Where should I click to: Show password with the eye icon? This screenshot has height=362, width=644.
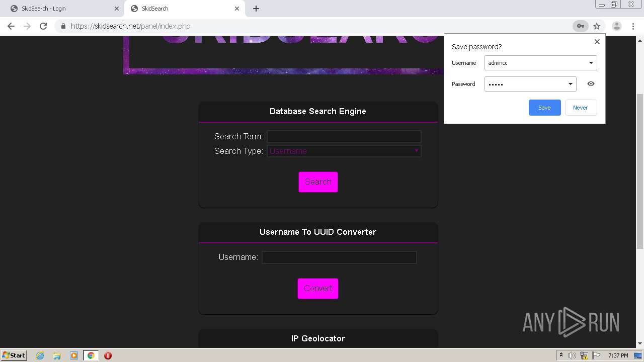click(591, 84)
